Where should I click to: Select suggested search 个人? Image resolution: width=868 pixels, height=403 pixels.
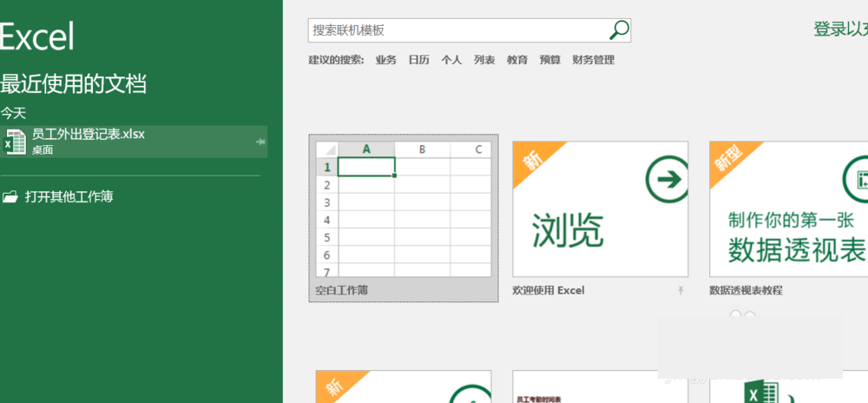[x=451, y=60]
